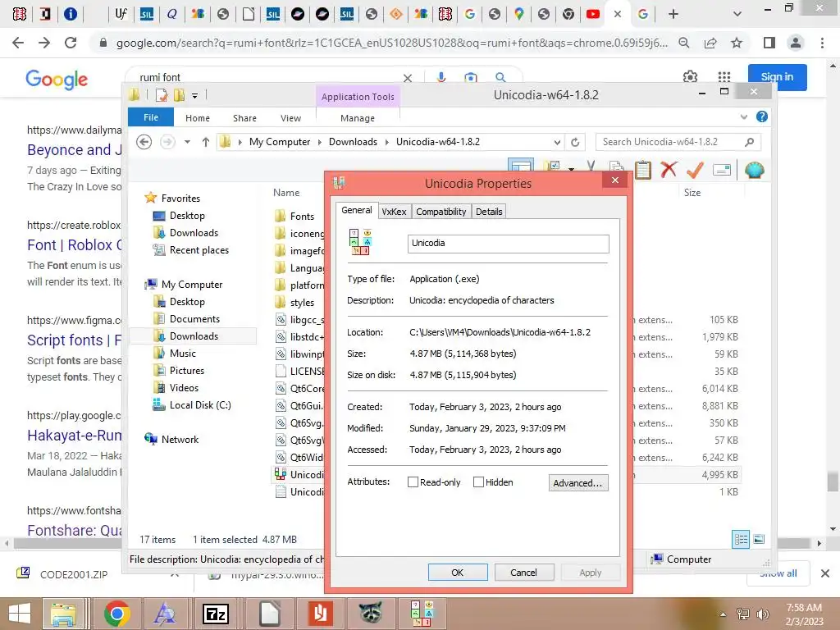The width and height of the screenshot is (840, 630).
Task: Select Local Disk (C:) in navigation pane
Action: (192, 405)
